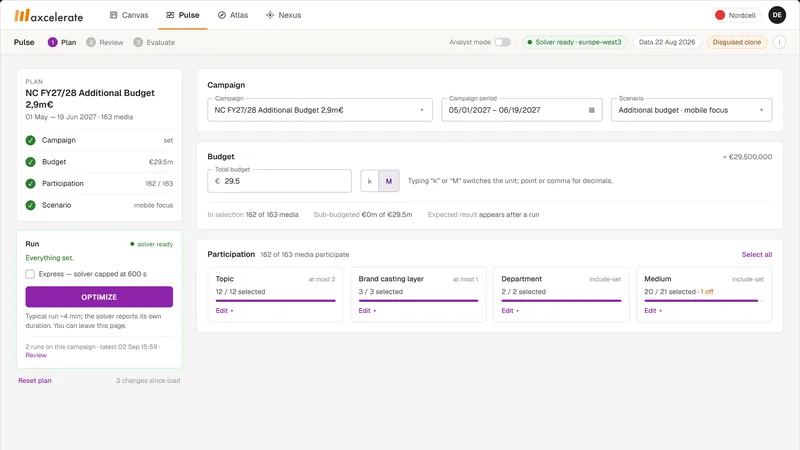The height and width of the screenshot is (450, 800).
Task: Switch budget unit to k
Action: click(x=369, y=181)
